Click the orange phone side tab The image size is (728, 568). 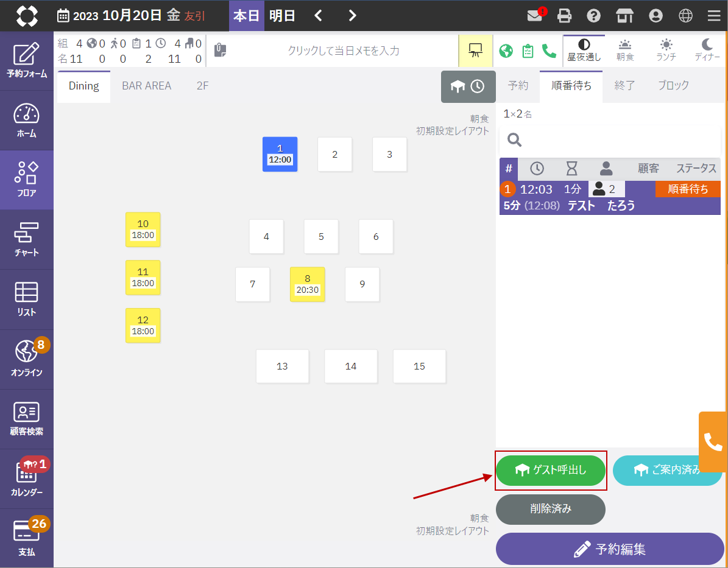point(713,441)
